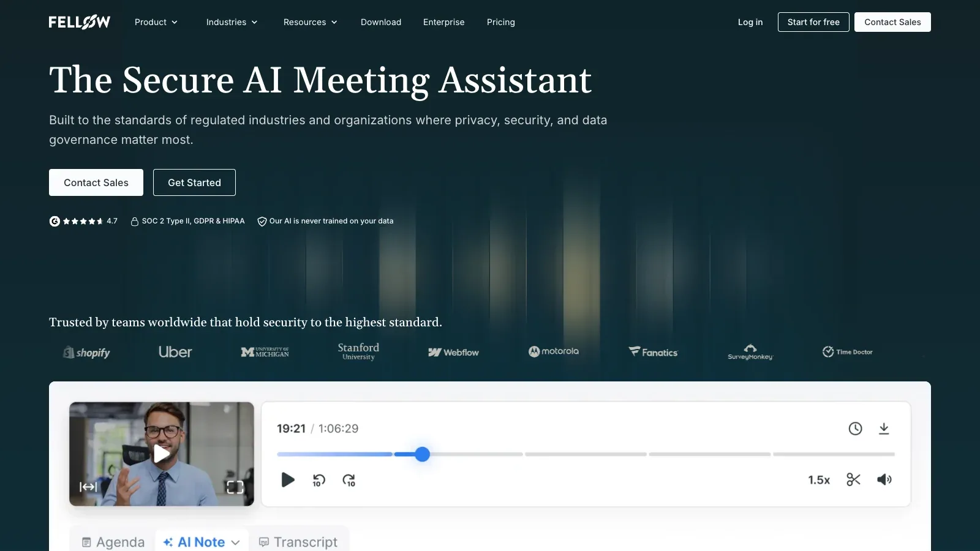
Task: Click the hero Contact Sales button
Action: click(96, 182)
